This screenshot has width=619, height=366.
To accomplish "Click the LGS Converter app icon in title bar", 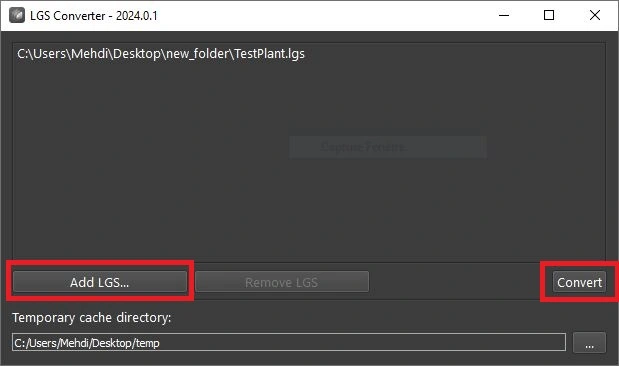I will (17, 16).
